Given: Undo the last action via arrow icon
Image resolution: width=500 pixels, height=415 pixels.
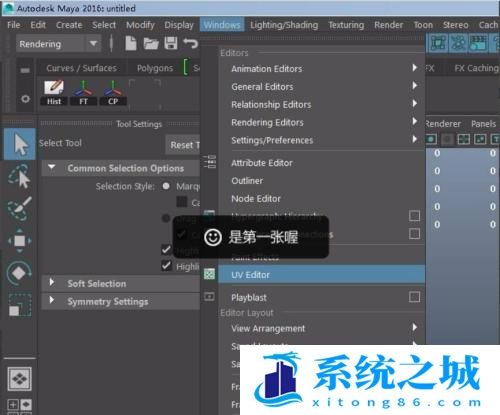Looking at the screenshot, I should click(x=191, y=43).
